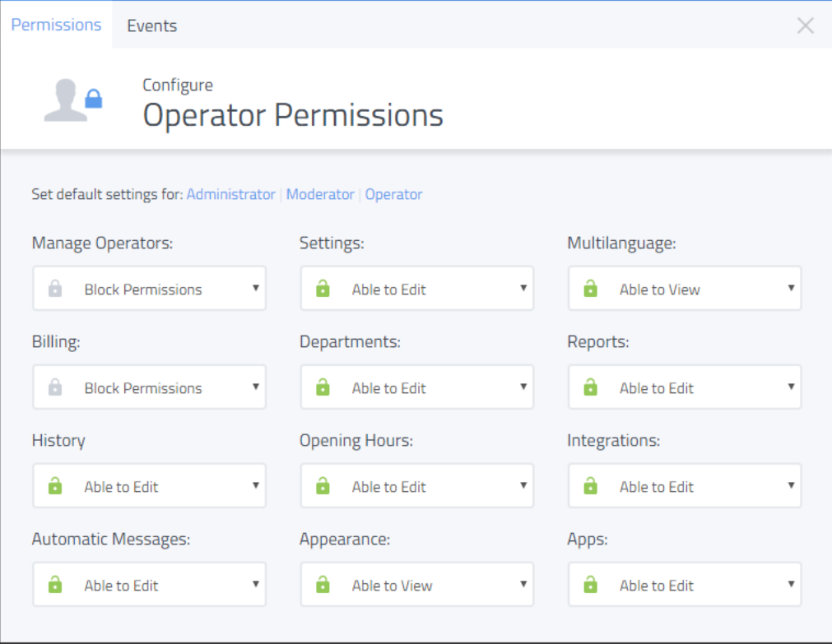This screenshot has width=832, height=644.
Task: Set defaults for Operator role
Action: click(x=393, y=195)
